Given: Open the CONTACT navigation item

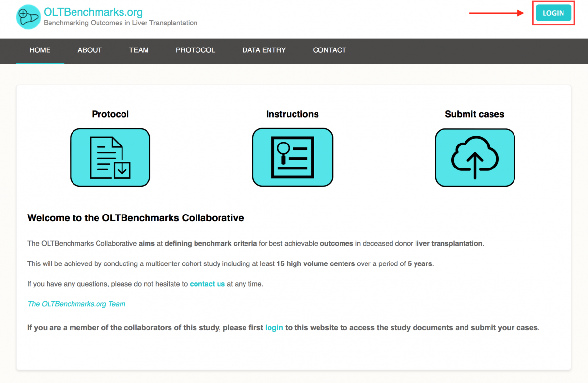Looking at the screenshot, I should tap(329, 50).
